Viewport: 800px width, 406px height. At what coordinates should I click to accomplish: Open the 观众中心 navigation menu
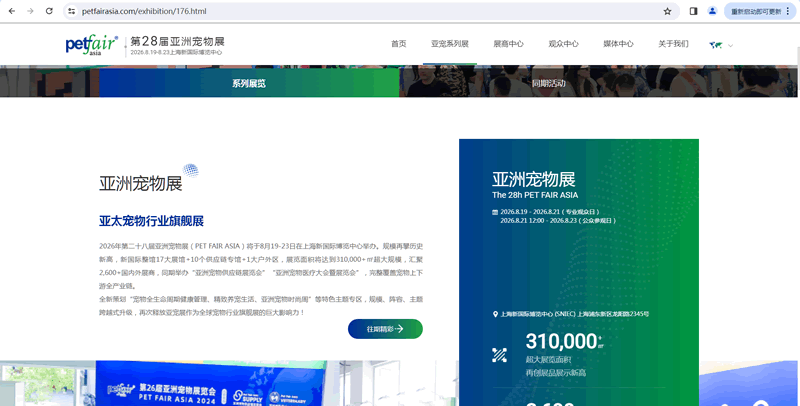(x=563, y=44)
